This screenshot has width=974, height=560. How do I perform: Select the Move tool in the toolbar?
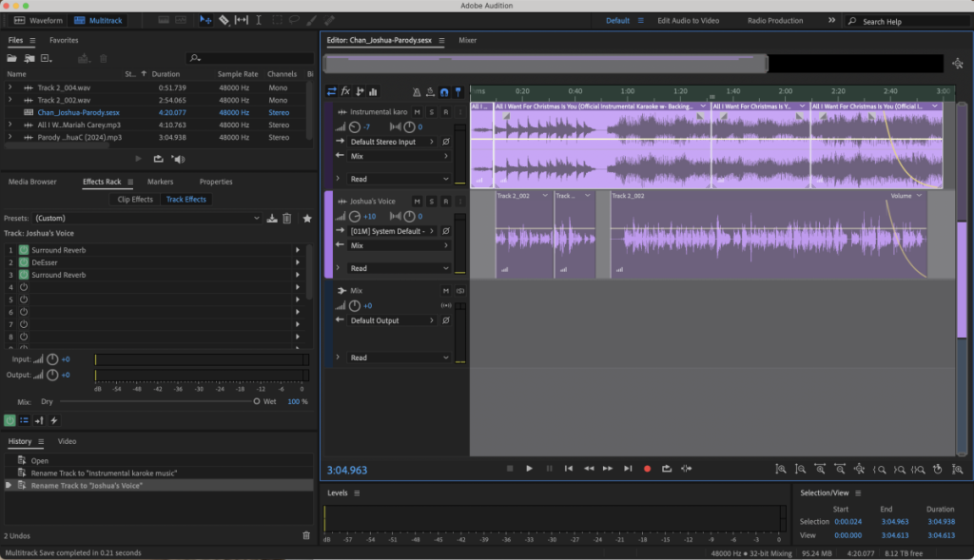[205, 21]
